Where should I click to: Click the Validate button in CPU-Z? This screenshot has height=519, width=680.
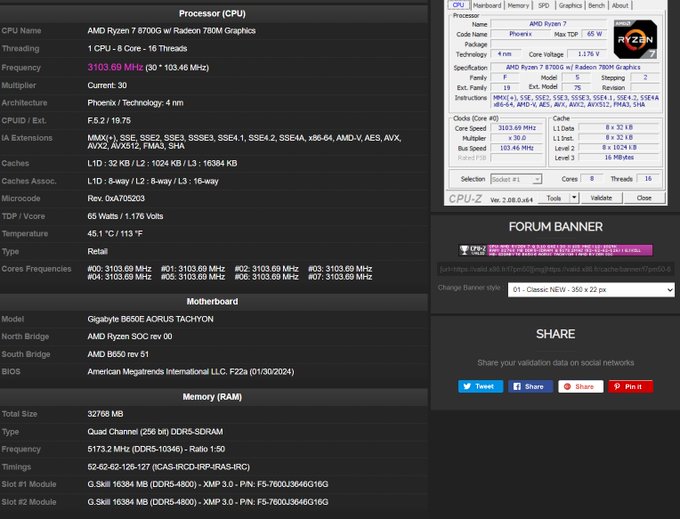[601, 198]
